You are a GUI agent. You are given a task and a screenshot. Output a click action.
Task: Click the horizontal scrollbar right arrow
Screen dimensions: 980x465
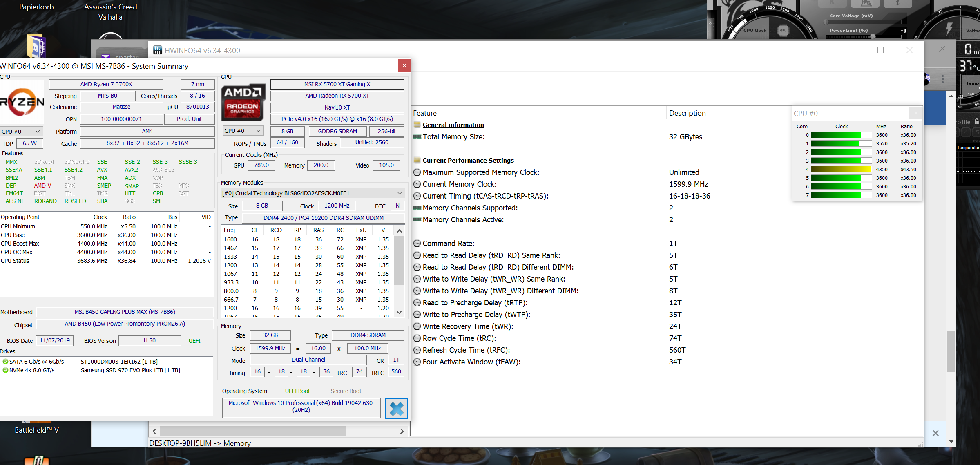[x=402, y=431]
